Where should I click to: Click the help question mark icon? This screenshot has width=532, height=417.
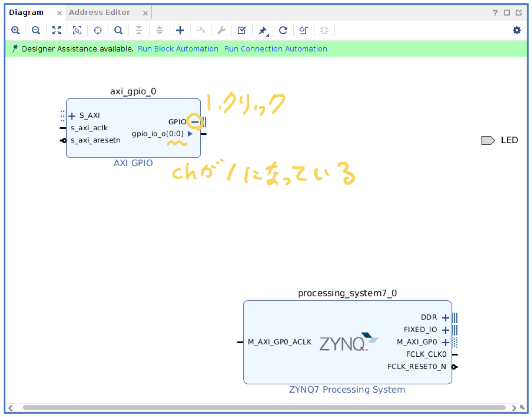click(x=495, y=13)
